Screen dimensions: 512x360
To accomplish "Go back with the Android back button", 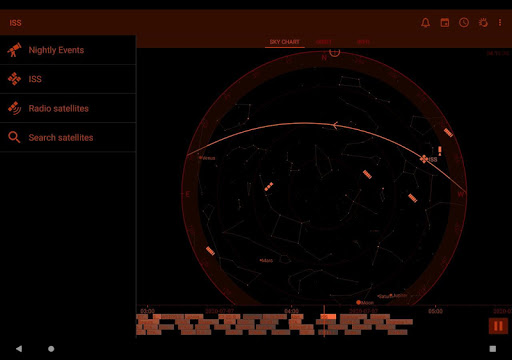I will pyautogui.click(x=19, y=349).
